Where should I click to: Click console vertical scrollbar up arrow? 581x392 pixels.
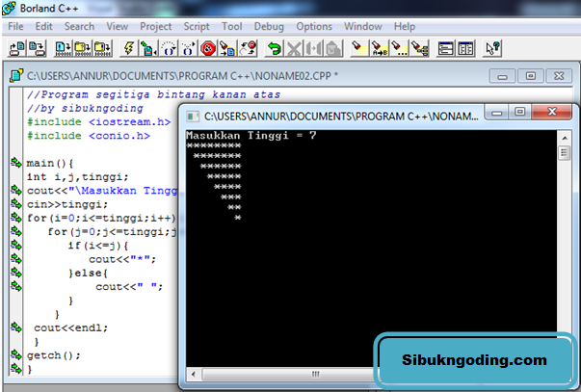coord(565,138)
